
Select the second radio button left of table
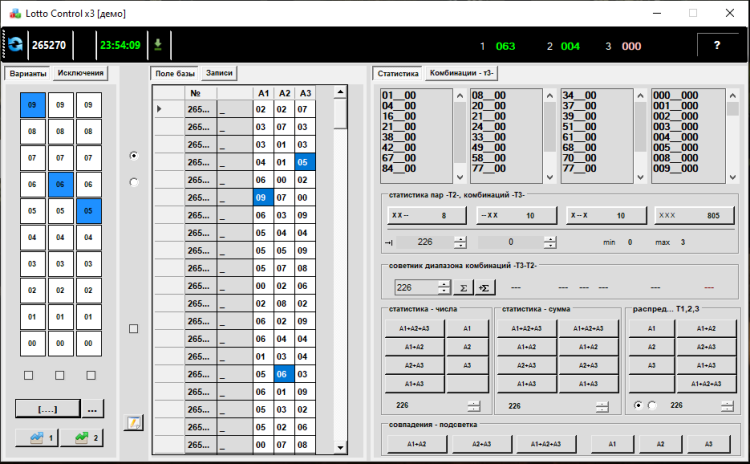(x=134, y=181)
